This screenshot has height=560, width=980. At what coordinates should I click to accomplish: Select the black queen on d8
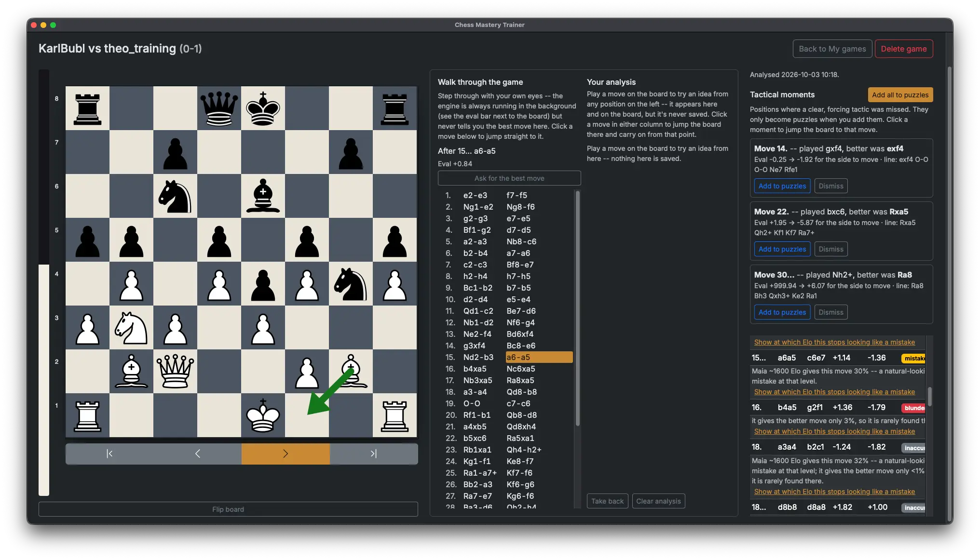(219, 108)
